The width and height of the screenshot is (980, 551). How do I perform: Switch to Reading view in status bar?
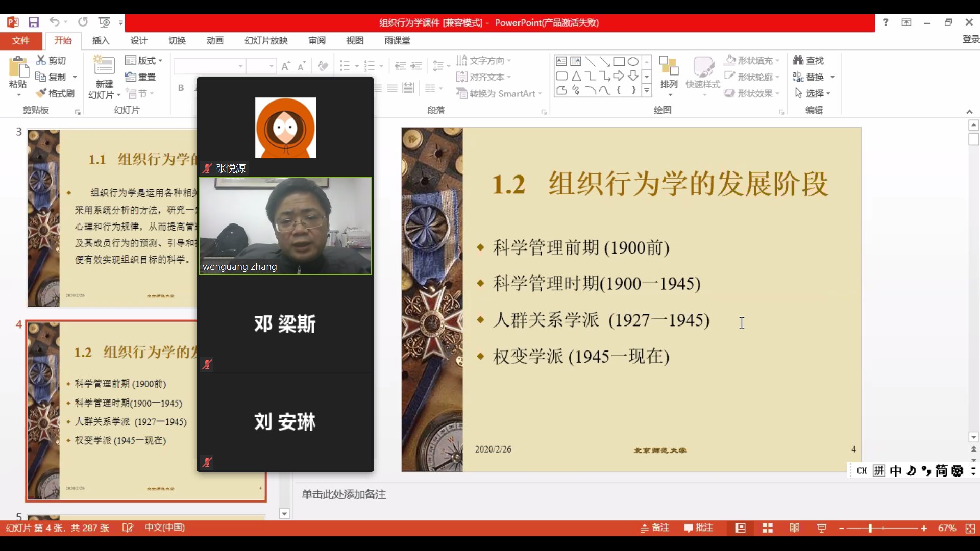(x=794, y=528)
